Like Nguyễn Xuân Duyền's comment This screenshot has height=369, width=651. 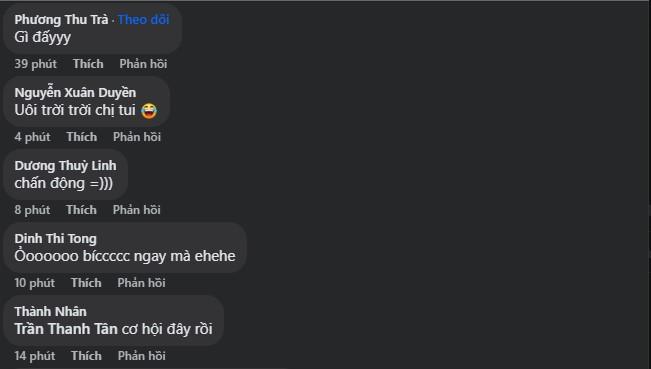click(x=82, y=137)
